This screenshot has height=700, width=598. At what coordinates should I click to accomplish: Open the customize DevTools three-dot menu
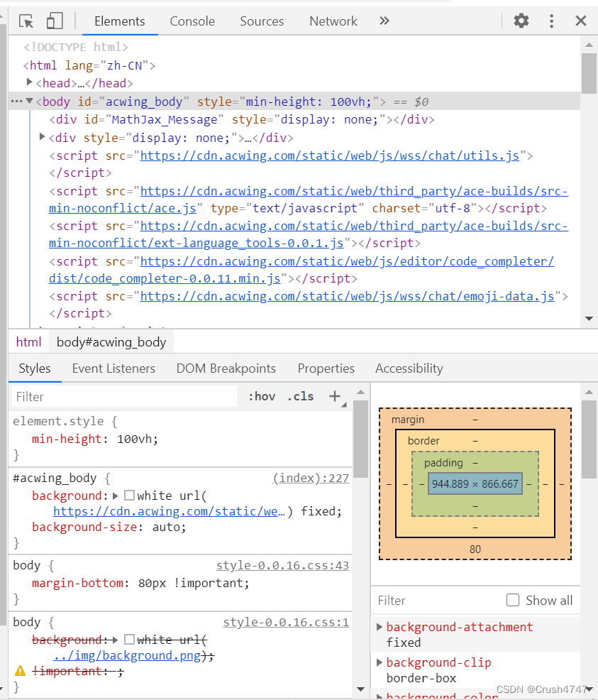552,21
